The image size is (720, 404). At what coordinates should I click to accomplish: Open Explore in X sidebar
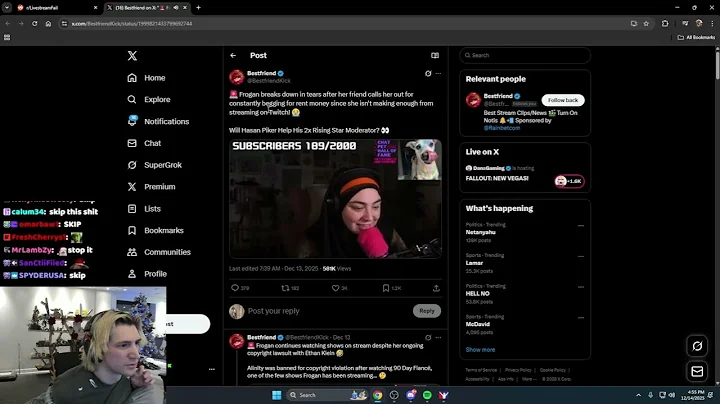click(x=149, y=99)
